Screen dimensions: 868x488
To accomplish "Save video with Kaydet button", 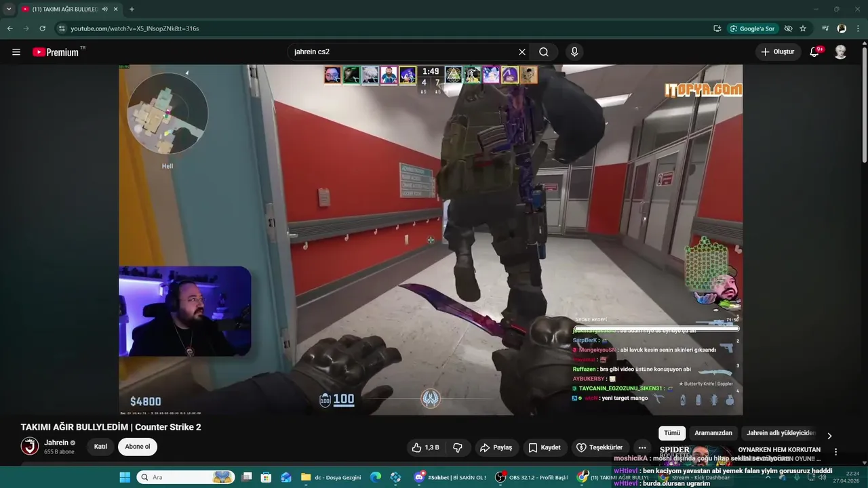I will (545, 447).
